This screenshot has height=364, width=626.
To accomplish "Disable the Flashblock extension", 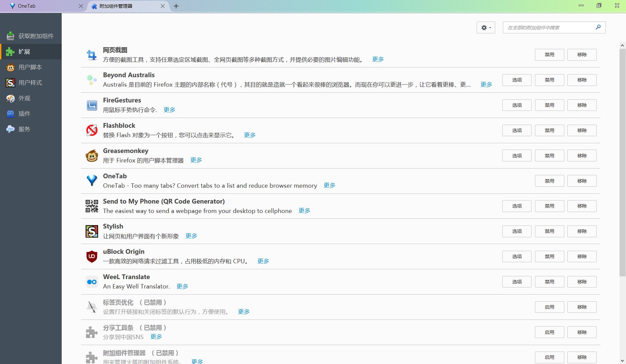I will pyautogui.click(x=549, y=130).
